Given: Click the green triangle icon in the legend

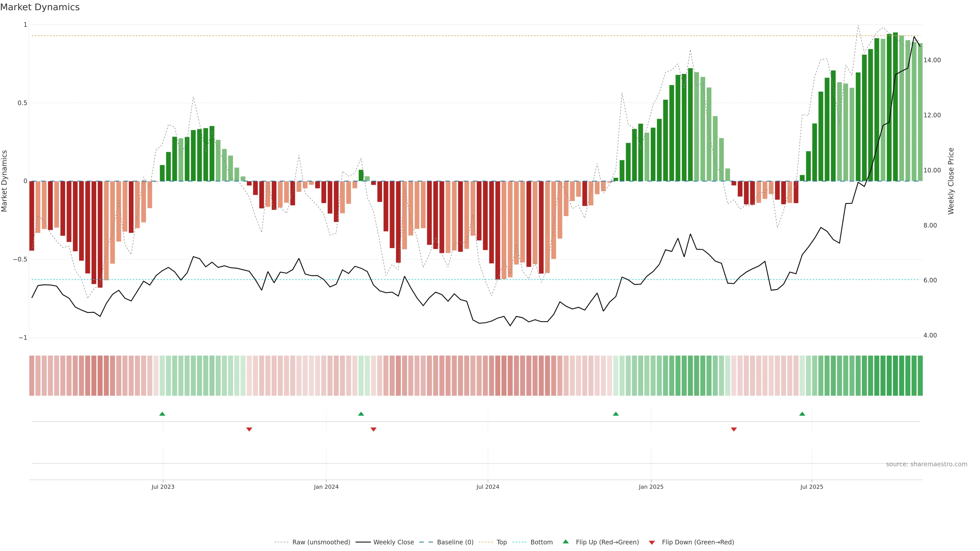Looking at the screenshot, I should (x=566, y=542).
